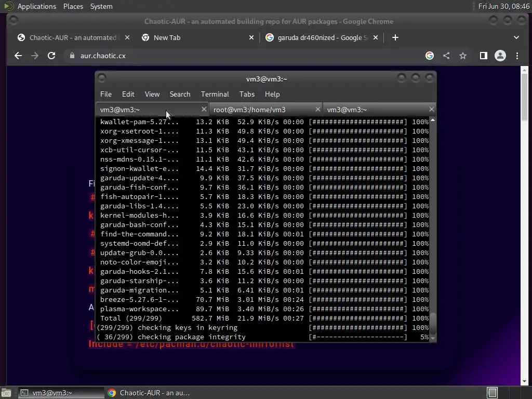The width and height of the screenshot is (532, 399).
Task: Open terminal Help menu
Action: point(272,95)
